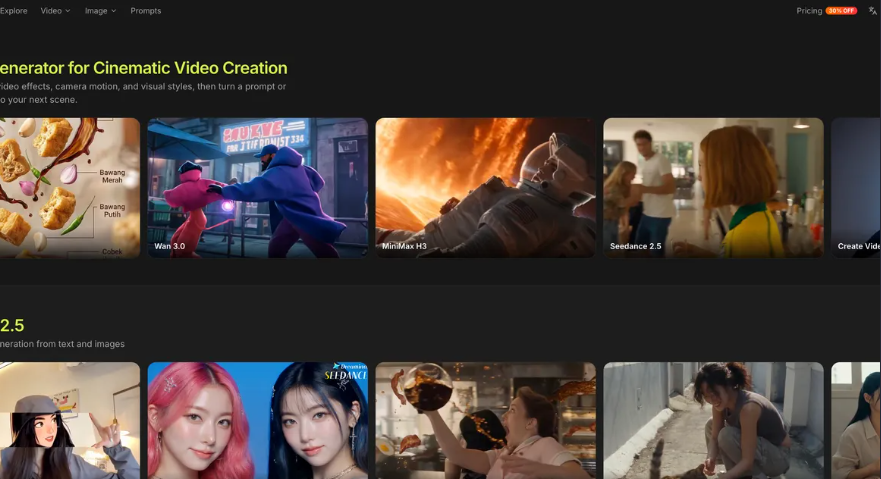
Task: Click the Seedance 2.5 label
Action: tap(635, 246)
